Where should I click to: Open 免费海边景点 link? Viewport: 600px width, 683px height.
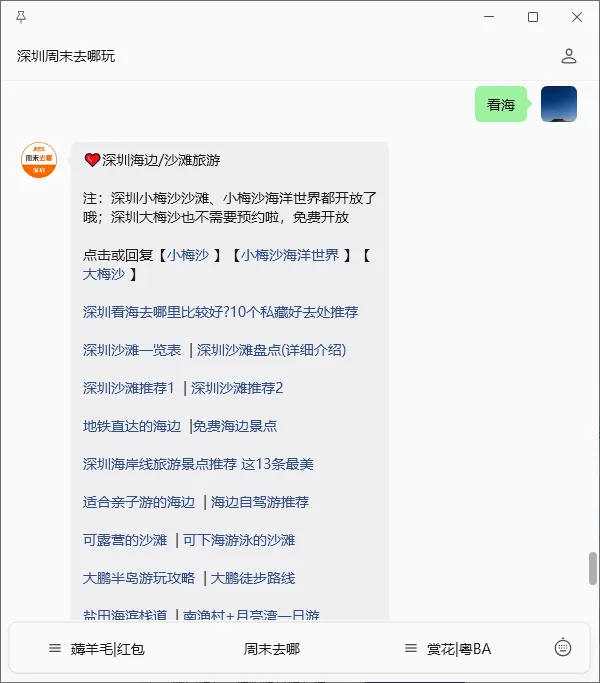tap(235, 426)
